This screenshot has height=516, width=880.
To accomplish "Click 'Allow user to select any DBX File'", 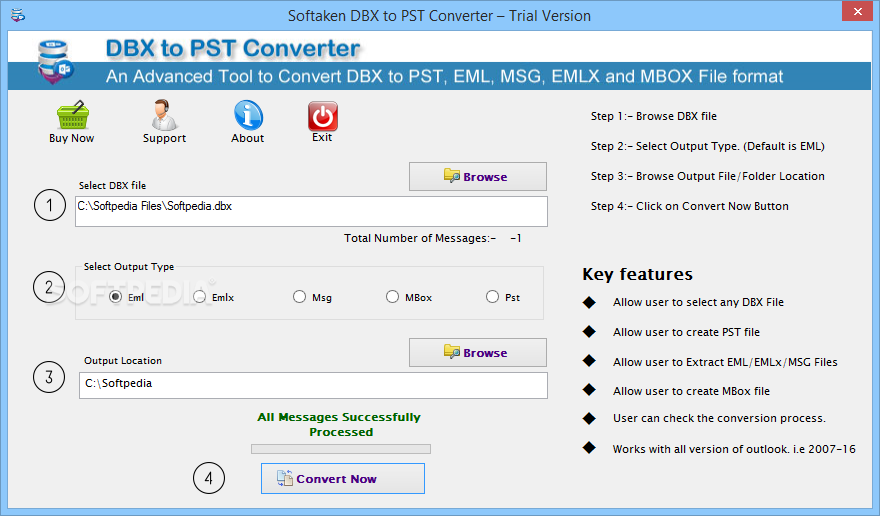I will tap(698, 302).
